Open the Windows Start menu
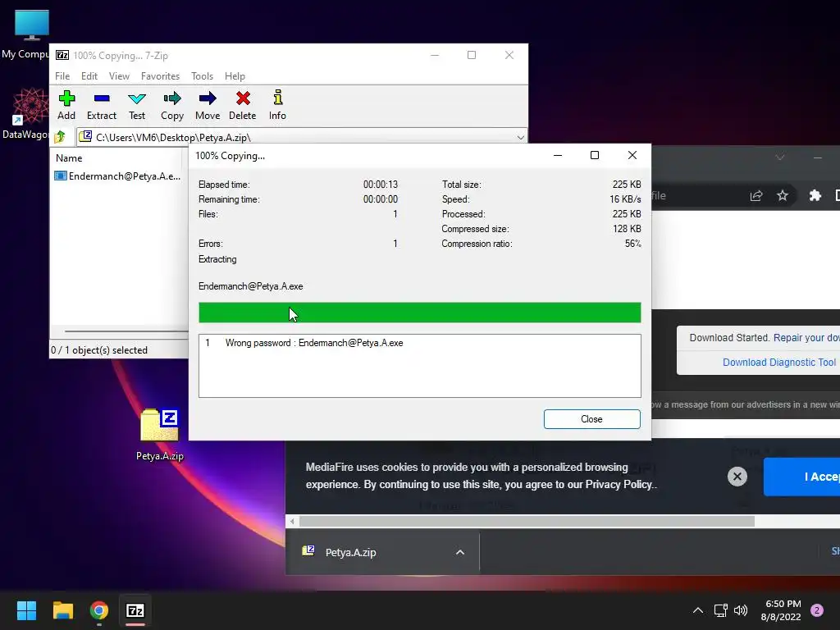Viewport: 840px width, 630px height. pyautogui.click(x=26, y=610)
